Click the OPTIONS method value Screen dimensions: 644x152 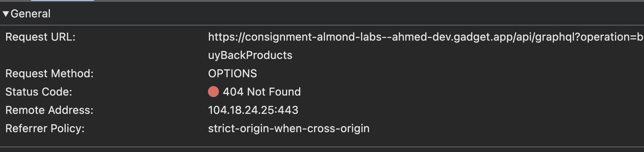coord(232,74)
